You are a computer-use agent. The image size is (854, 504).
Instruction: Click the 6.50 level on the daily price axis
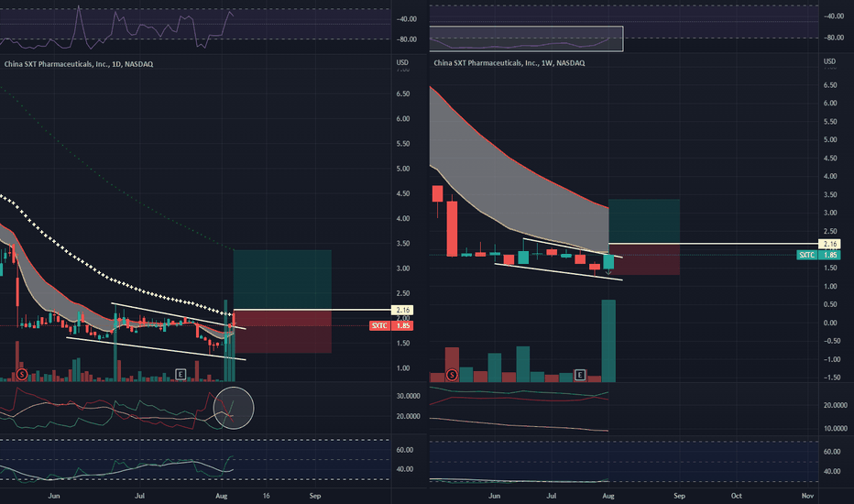click(x=403, y=93)
